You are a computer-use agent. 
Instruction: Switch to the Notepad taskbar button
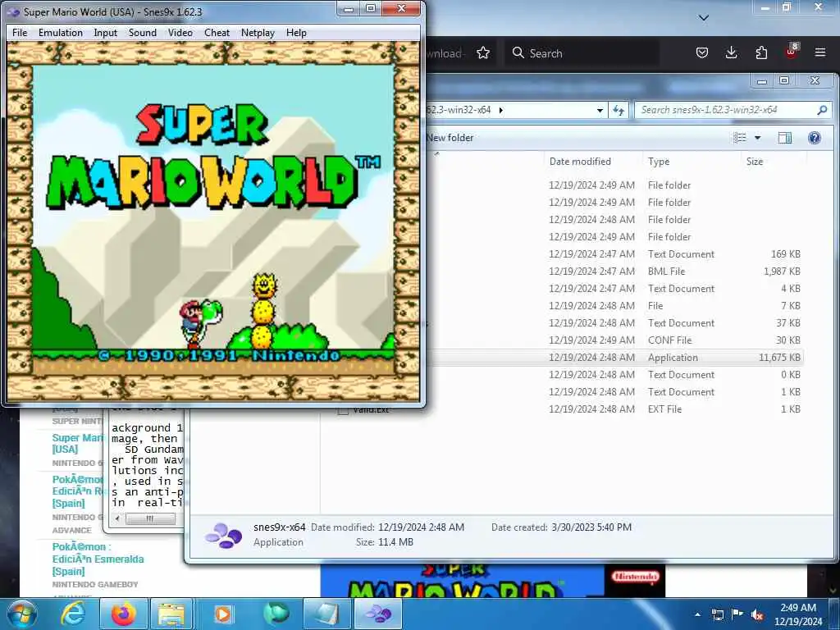click(326, 614)
